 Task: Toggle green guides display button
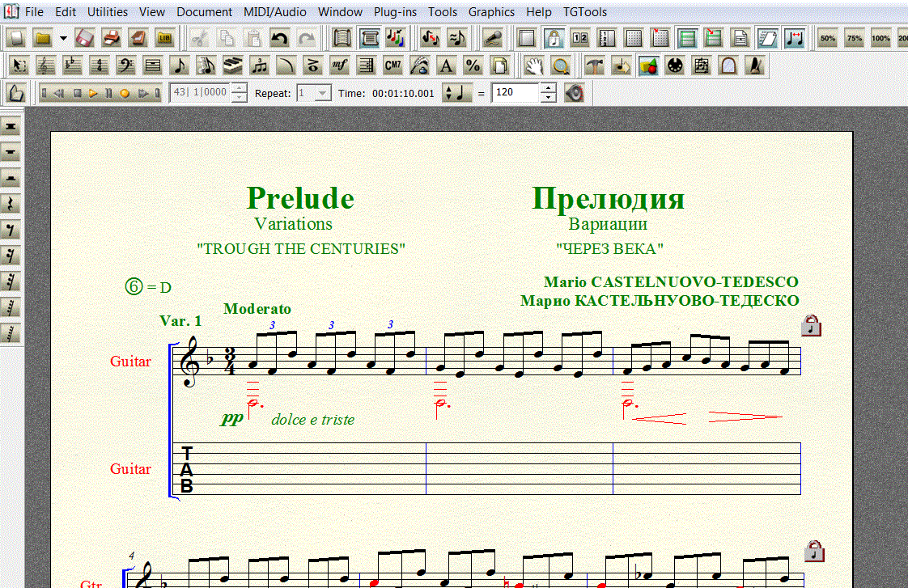pos(687,38)
